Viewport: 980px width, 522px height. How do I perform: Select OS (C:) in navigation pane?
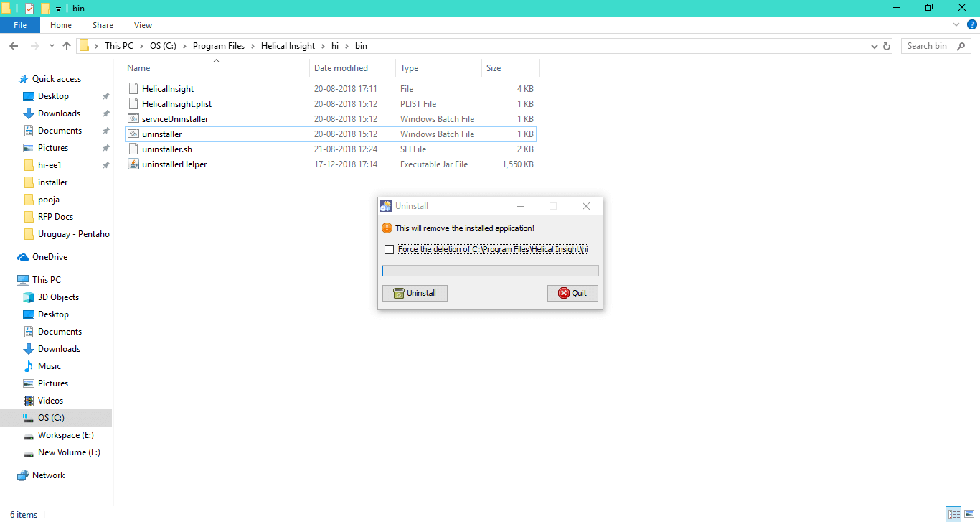pos(56,418)
